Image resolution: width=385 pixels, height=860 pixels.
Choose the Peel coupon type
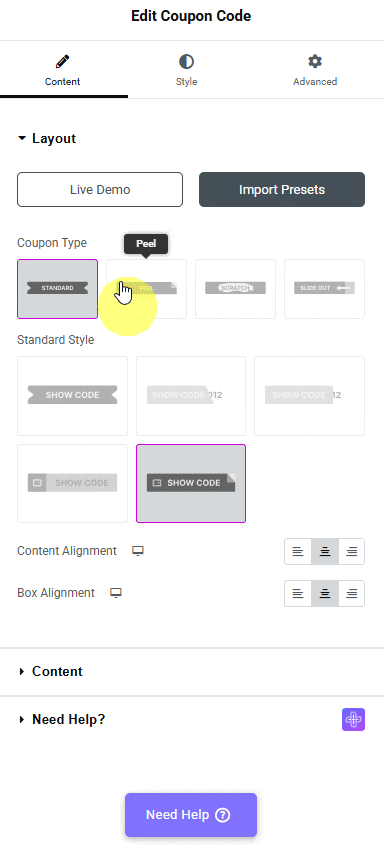(146, 288)
